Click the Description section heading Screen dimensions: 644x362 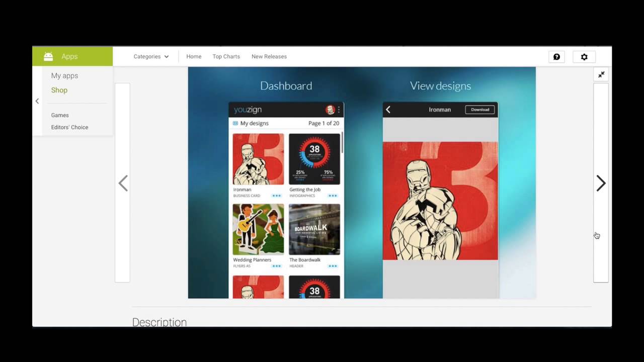(x=159, y=322)
